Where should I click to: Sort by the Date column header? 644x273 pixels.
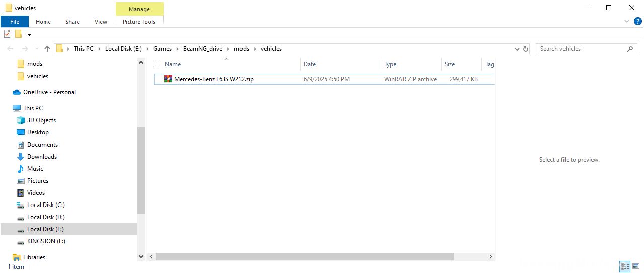(310, 64)
